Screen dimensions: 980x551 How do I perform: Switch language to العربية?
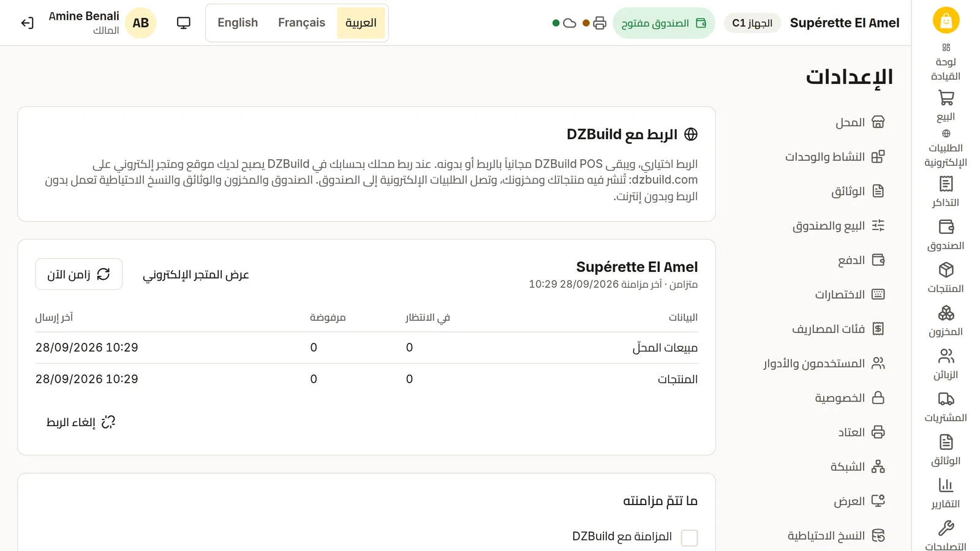coord(361,23)
